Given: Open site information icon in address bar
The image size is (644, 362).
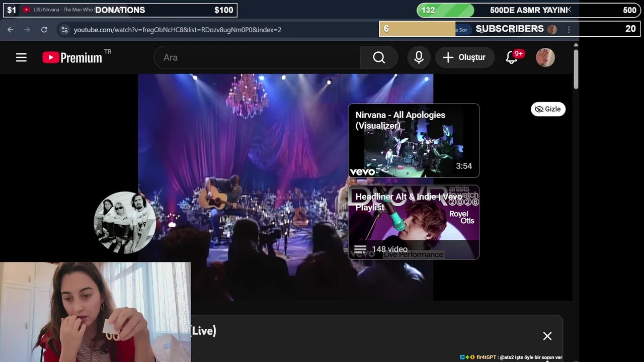Looking at the screenshot, I should coord(64,30).
